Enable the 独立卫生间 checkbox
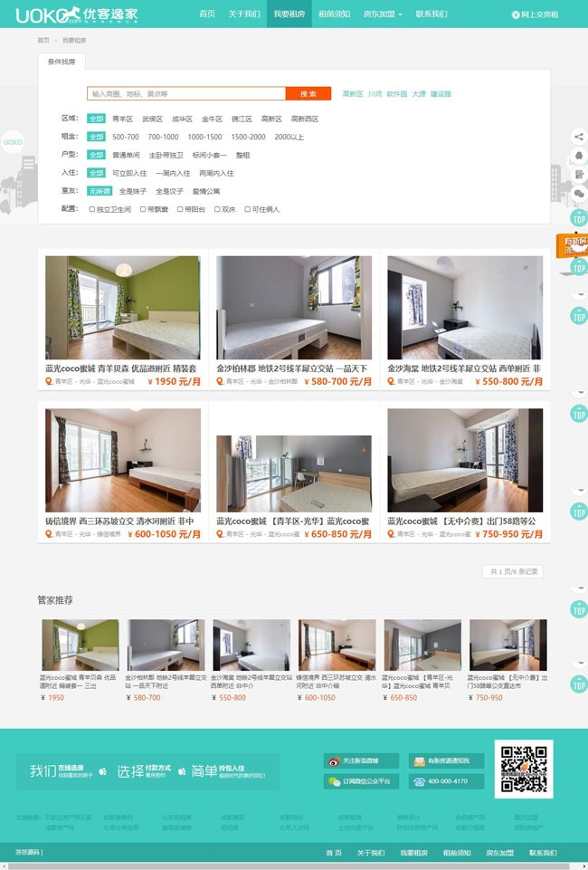 click(92, 209)
